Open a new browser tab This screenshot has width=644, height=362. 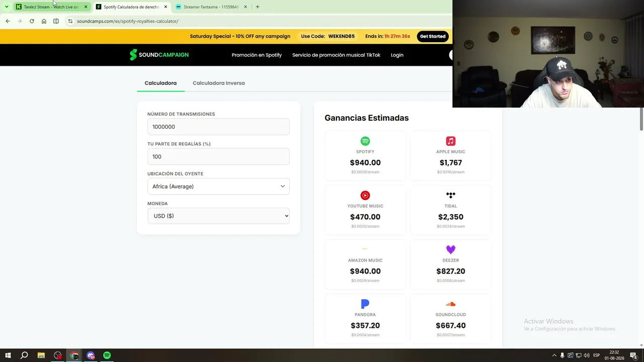[x=258, y=7]
